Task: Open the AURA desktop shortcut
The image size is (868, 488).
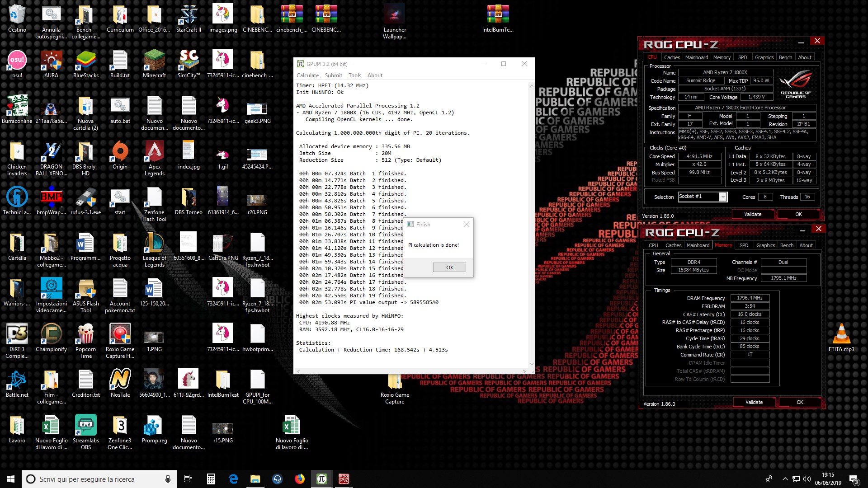Action: (x=51, y=65)
